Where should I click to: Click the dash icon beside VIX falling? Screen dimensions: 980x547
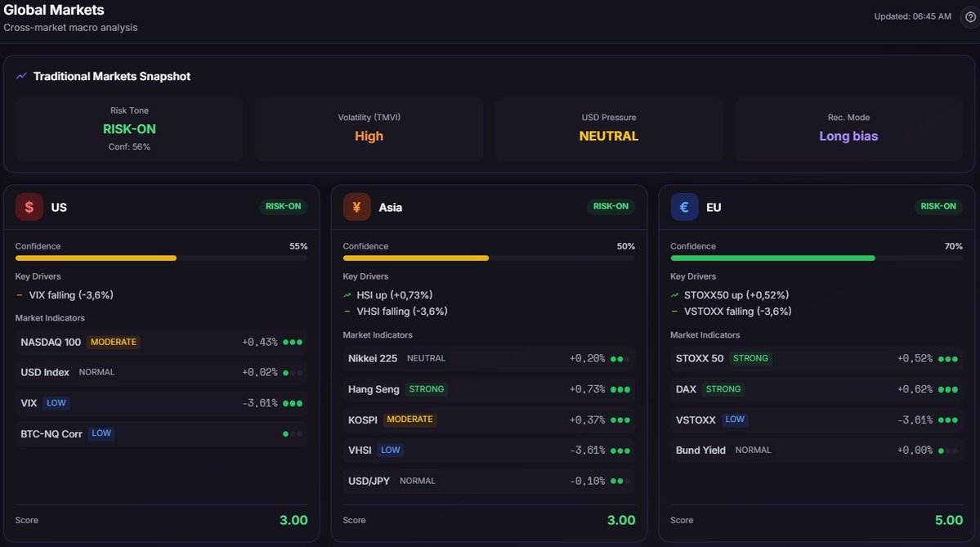[x=20, y=295]
